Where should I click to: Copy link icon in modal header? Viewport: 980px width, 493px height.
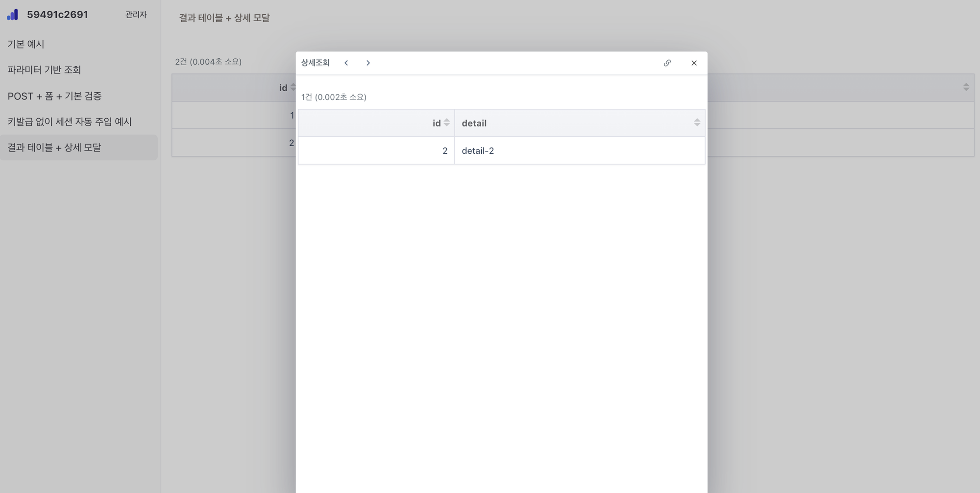667,63
